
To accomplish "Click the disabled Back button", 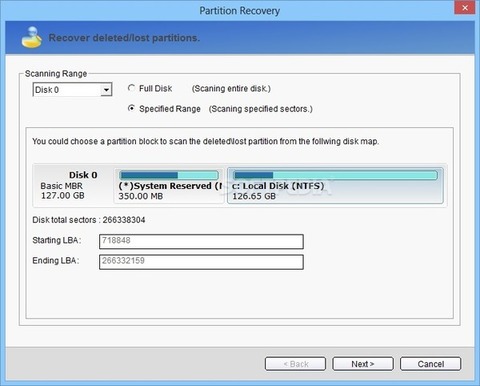I will tap(295, 364).
